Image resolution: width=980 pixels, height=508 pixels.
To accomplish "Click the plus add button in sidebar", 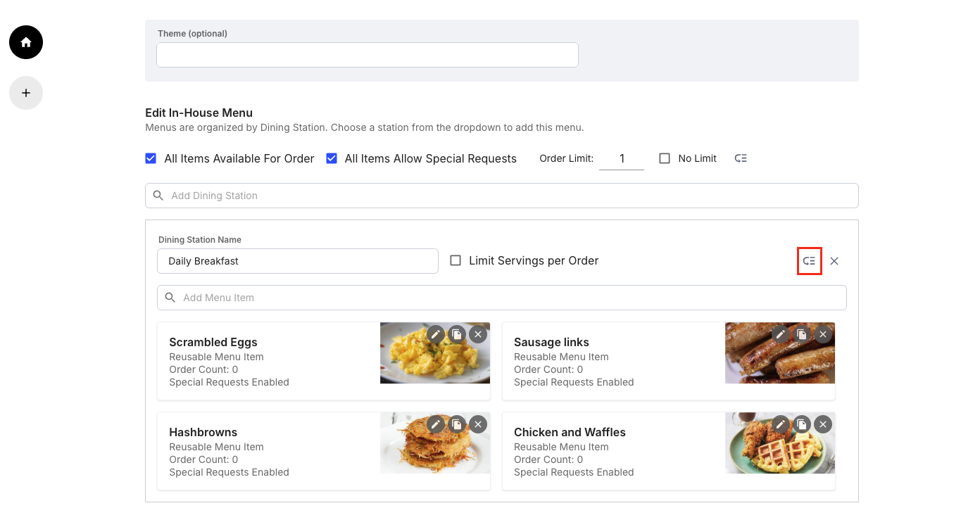I will pos(26,93).
